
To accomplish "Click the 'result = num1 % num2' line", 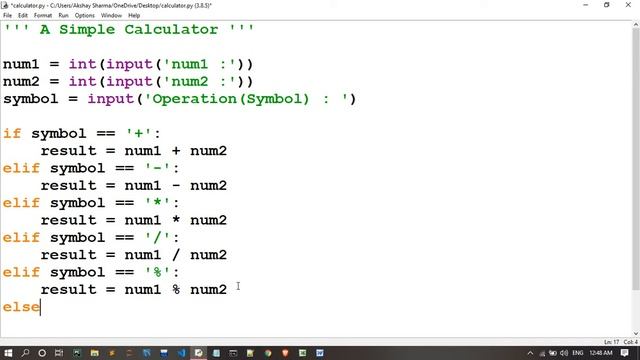I will (x=133, y=290).
